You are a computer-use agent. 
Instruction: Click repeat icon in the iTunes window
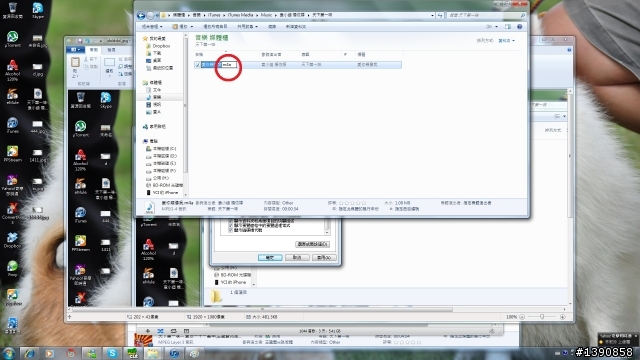pyautogui.click(x=173, y=331)
